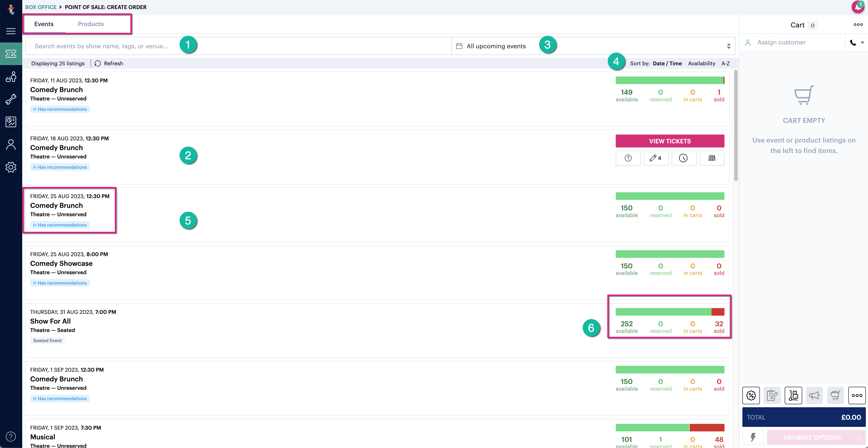Click the seating grid icon button
868x448 pixels.
click(712, 158)
